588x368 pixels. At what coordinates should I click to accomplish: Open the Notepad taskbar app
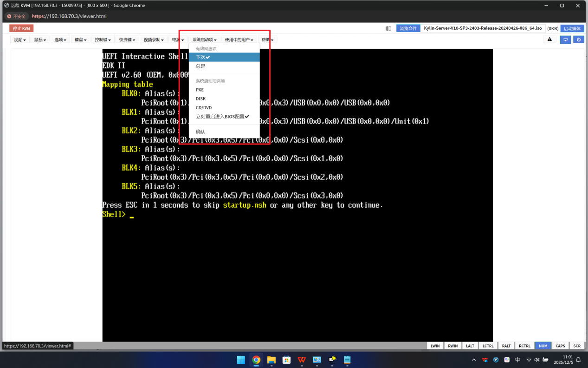[x=347, y=360]
